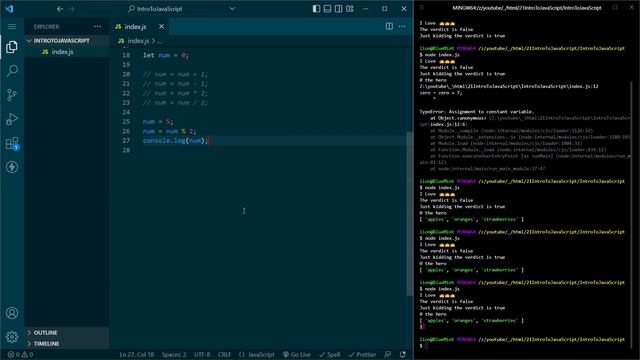Open the Accounts menu icon
The image size is (640, 360).
point(12,313)
